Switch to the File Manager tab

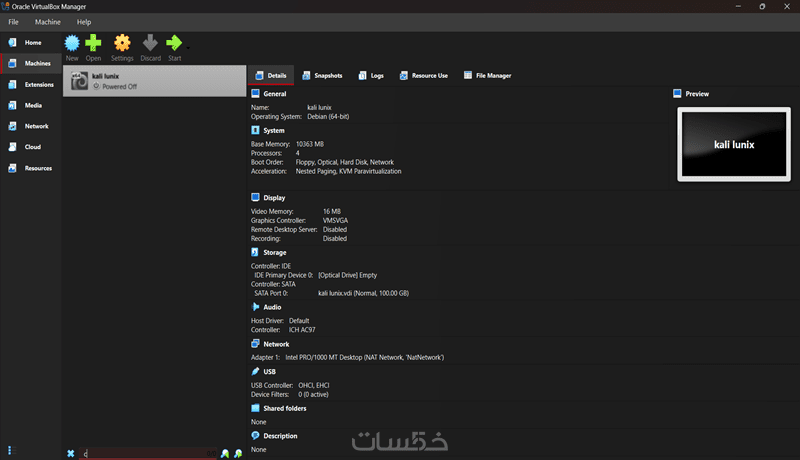pyautogui.click(x=488, y=75)
